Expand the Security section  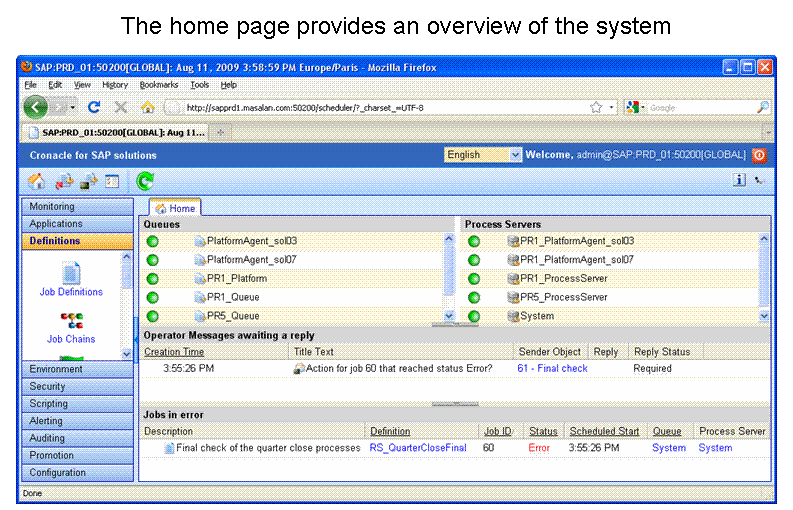point(77,387)
